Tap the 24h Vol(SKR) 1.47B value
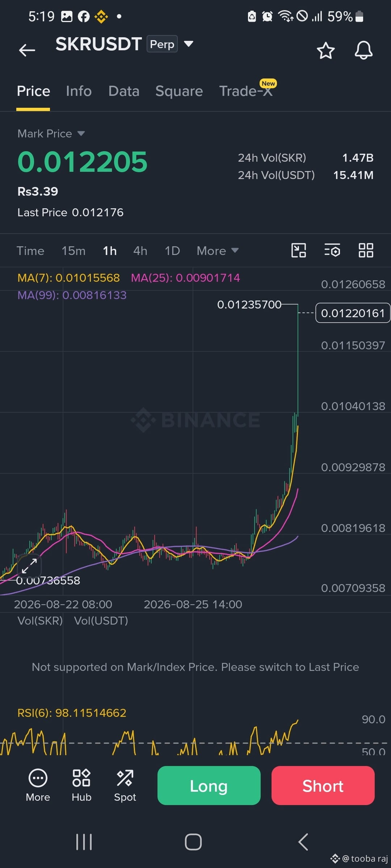Image resolution: width=391 pixels, height=868 pixels. click(358, 158)
